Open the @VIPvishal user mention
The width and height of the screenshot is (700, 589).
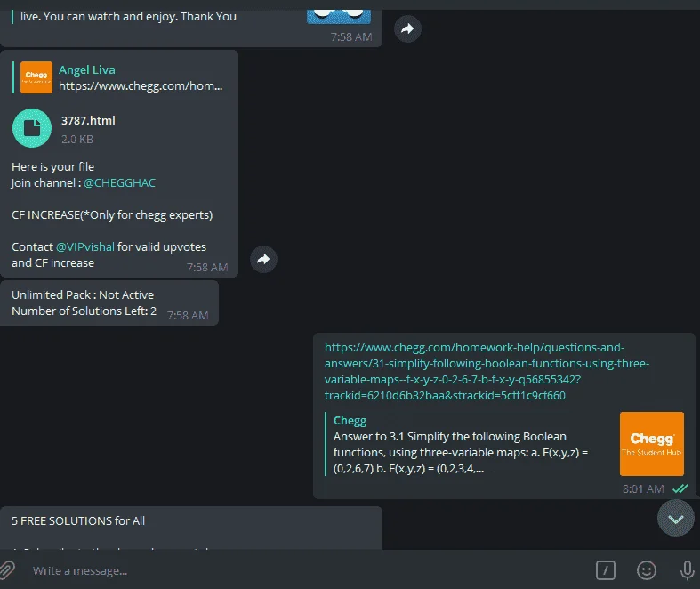tap(85, 247)
